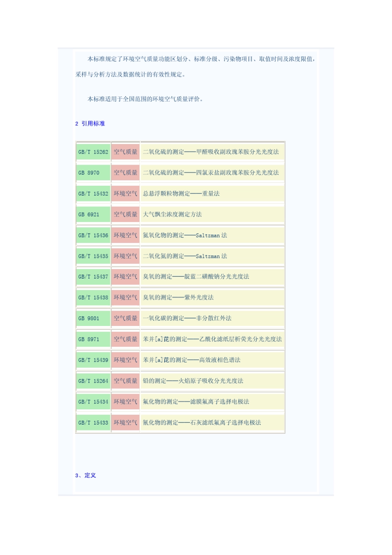Click '苯并[a]芘的测定——乙酰化滤纸层析荧光分光光度法'
Image resolution: width=392 pixels, height=555 pixels.
point(213,339)
